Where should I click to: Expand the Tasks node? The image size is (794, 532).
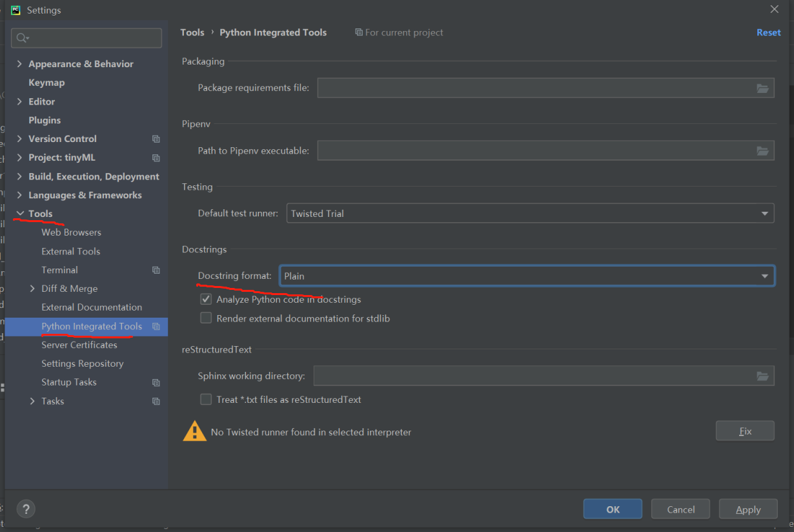pyautogui.click(x=32, y=401)
